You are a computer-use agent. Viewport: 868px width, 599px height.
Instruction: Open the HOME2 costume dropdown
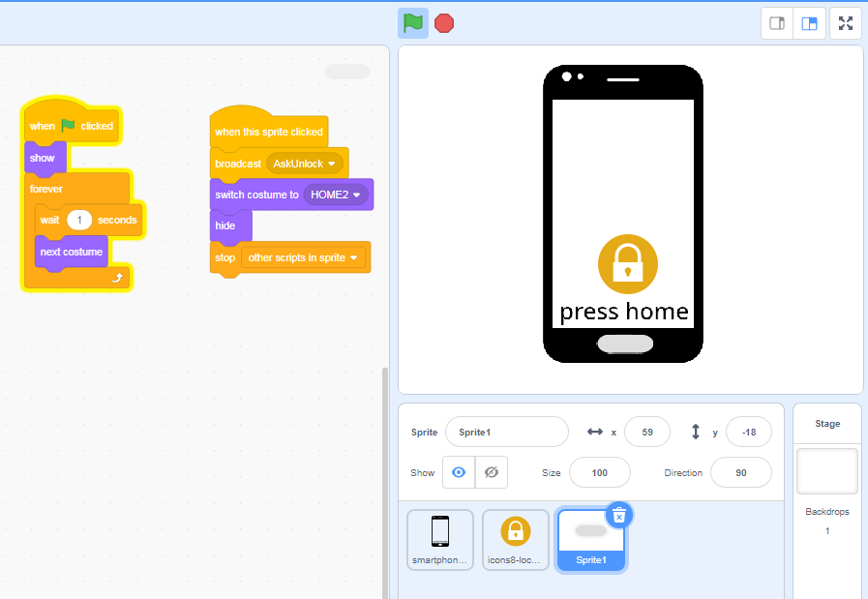[x=336, y=195]
